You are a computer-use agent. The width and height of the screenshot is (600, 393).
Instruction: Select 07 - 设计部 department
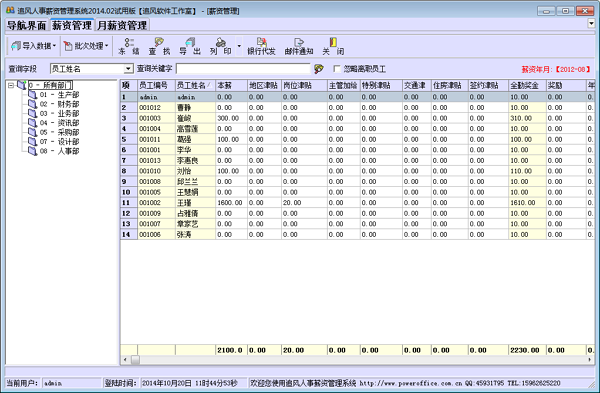(x=59, y=142)
